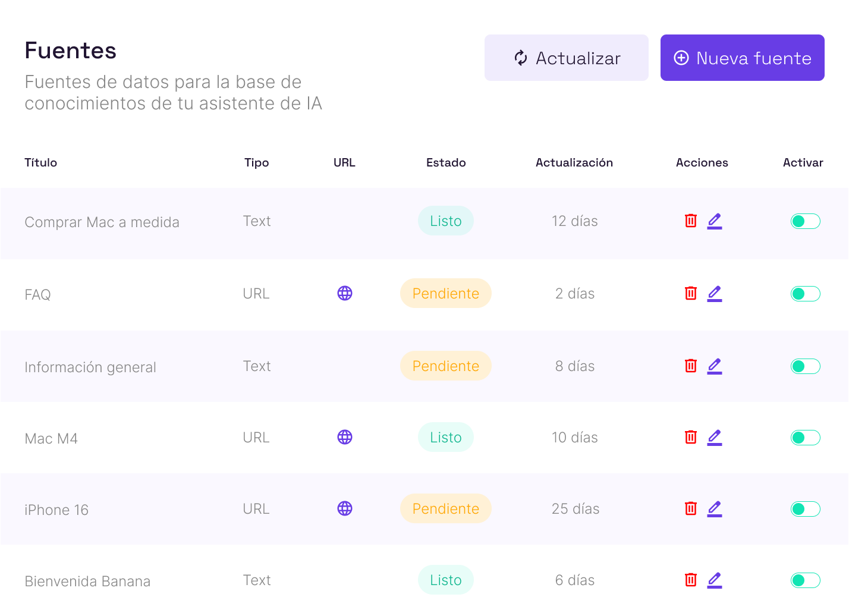This screenshot has height=616, width=849.
Task: Disable the FAQ source toggle
Action: 805,294
